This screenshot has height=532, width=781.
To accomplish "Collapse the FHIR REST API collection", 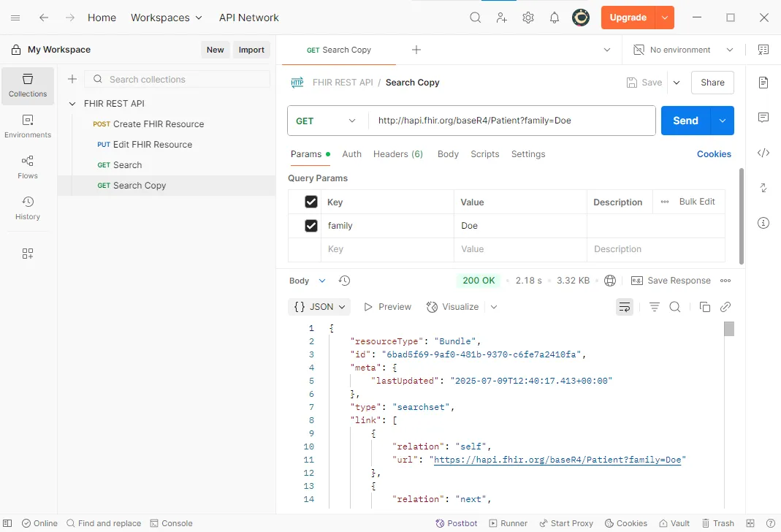I will point(72,104).
